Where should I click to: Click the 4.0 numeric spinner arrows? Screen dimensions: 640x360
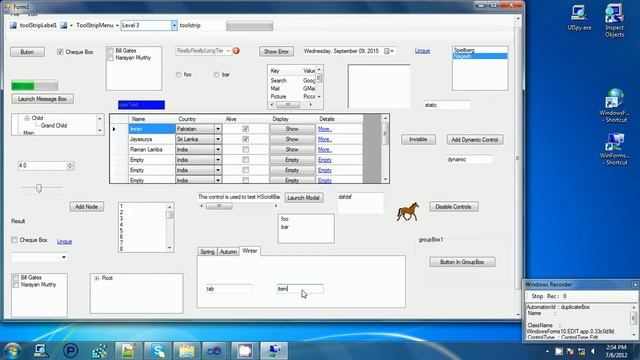[x=70, y=166]
